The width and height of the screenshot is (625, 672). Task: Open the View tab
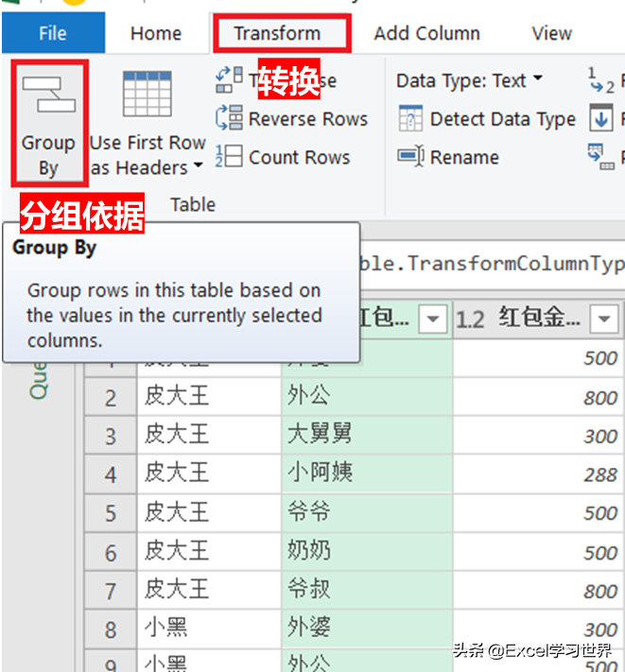pyautogui.click(x=551, y=33)
